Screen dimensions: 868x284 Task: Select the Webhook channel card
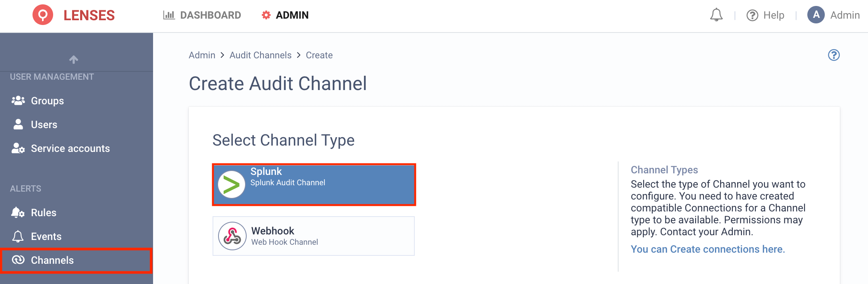(x=314, y=236)
